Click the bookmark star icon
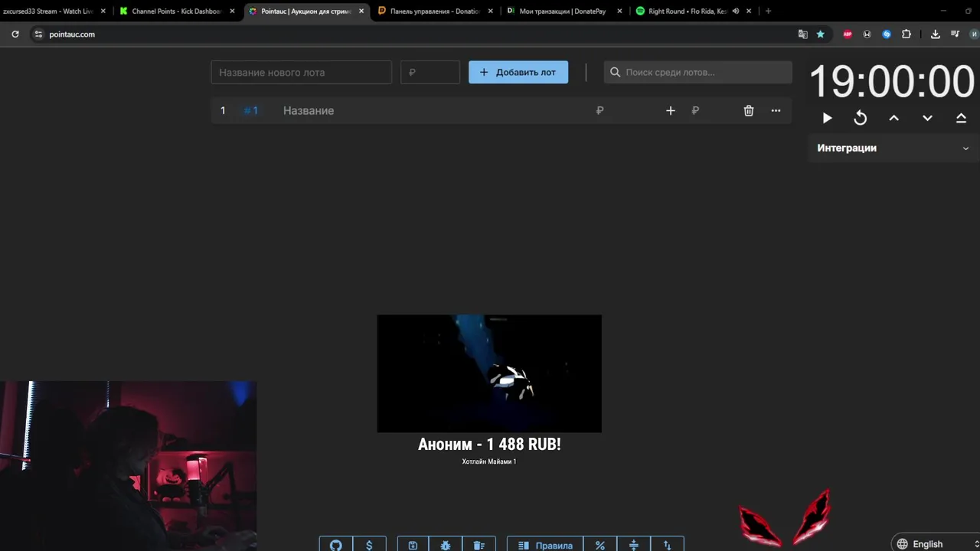Image resolution: width=980 pixels, height=551 pixels. (821, 34)
